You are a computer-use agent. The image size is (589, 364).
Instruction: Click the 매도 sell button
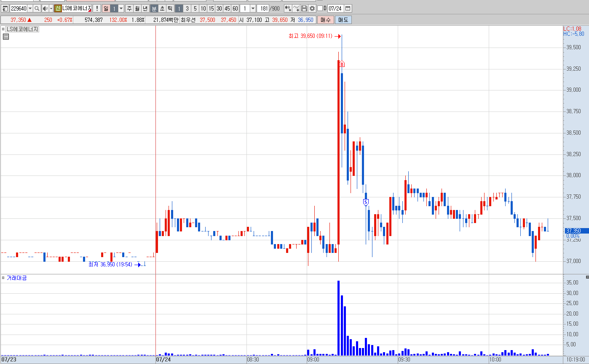343,20
